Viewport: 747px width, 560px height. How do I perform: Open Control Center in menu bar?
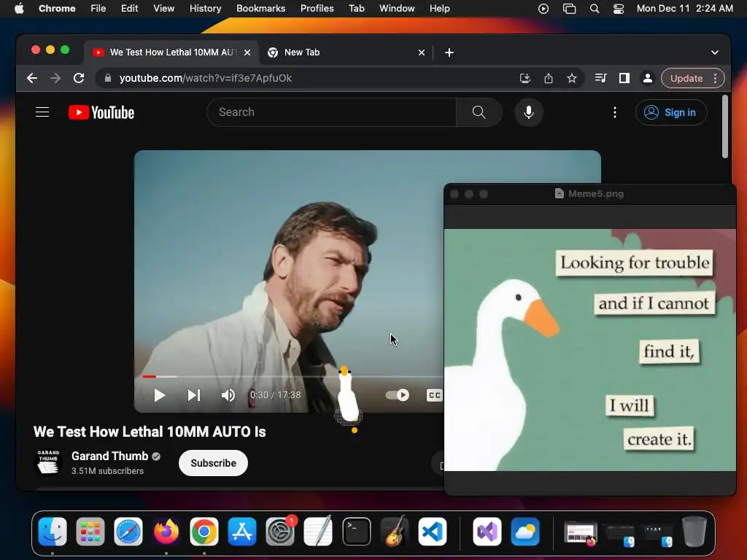(619, 9)
